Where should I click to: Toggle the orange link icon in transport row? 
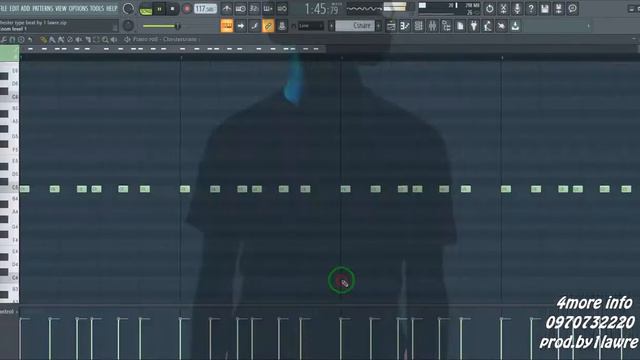click(x=268, y=26)
